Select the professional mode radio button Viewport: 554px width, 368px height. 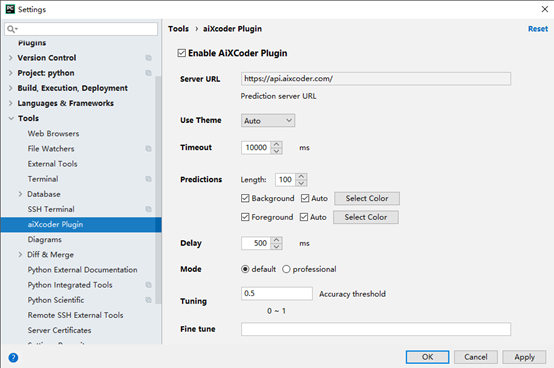[286, 269]
